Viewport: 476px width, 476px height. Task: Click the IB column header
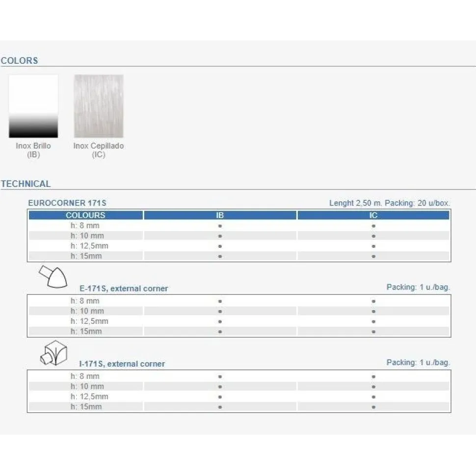coord(220,215)
